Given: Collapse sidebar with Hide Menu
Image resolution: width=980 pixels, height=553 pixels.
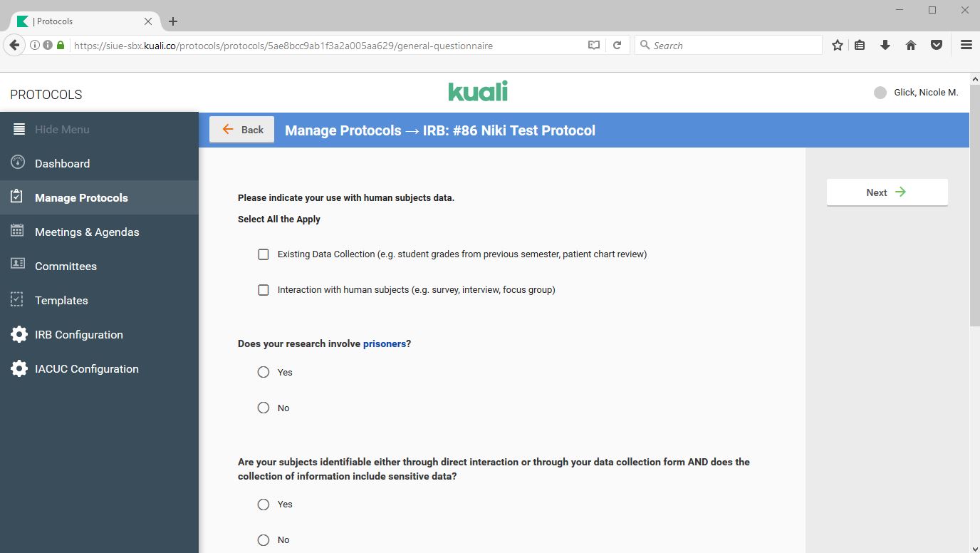Looking at the screenshot, I should coord(62,129).
